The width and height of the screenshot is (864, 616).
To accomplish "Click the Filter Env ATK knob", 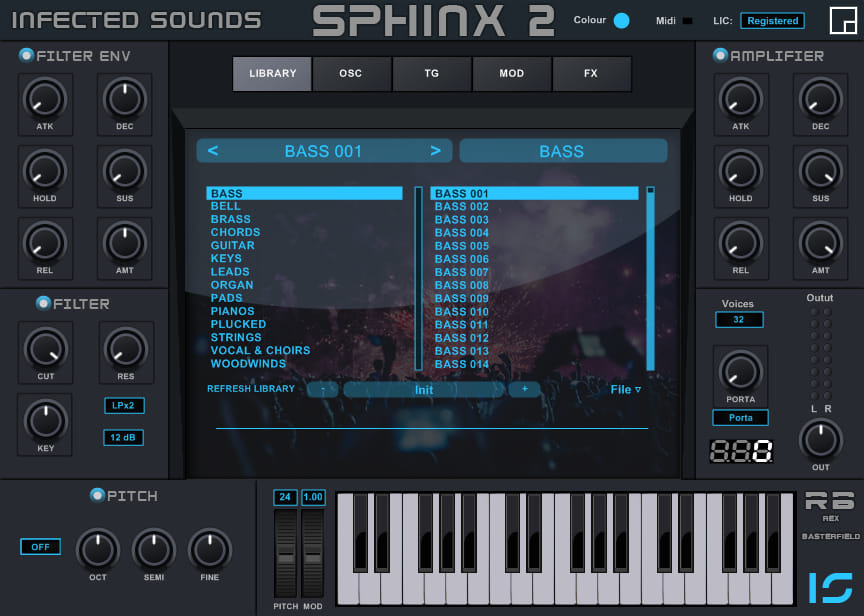I will (x=45, y=99).
